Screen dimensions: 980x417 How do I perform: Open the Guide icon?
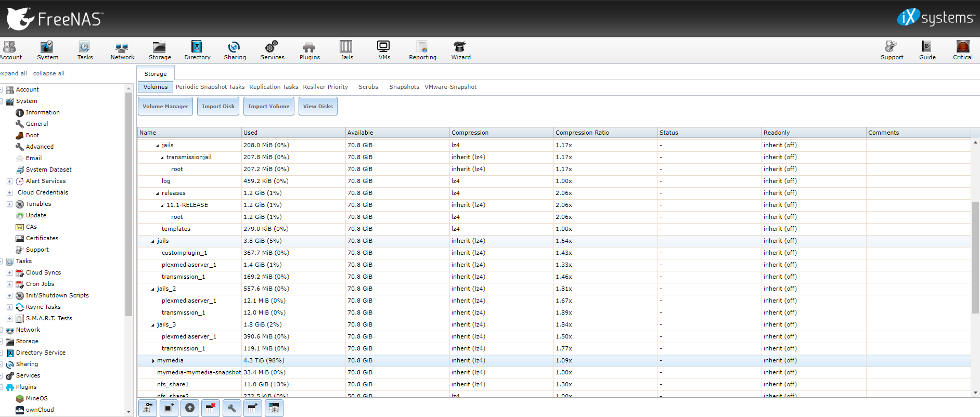(927, 50)
